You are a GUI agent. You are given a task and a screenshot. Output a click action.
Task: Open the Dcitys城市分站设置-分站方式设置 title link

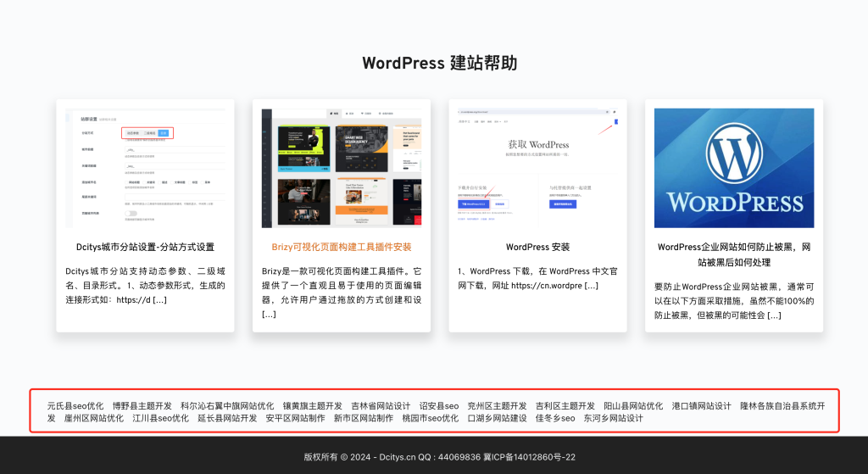click(x=145, y=247)
